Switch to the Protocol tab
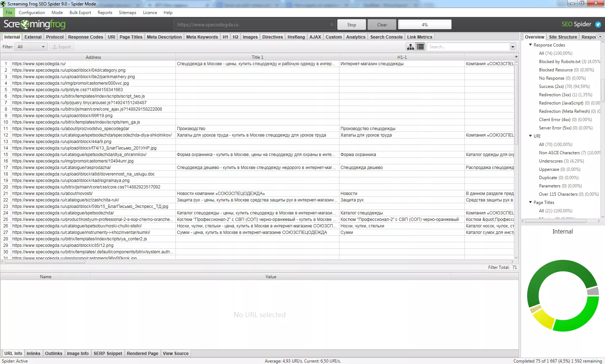Viewport: 605px width, 364px height. [x=55, y=37]
